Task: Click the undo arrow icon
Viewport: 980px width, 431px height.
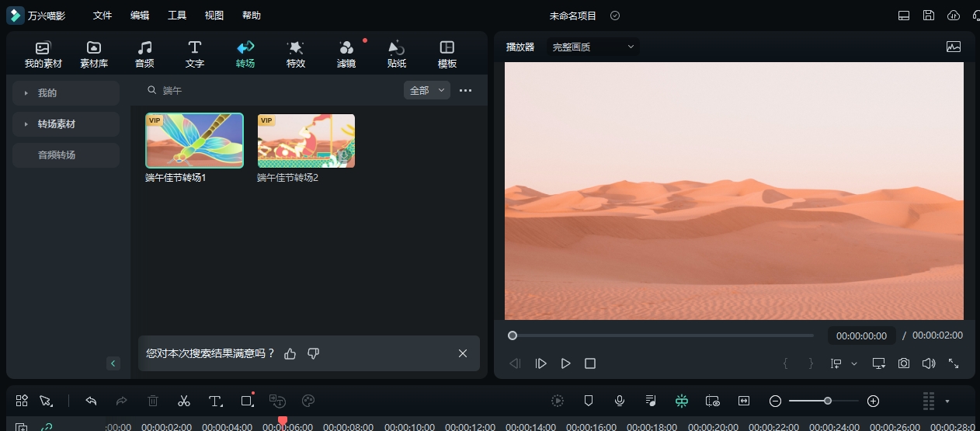Action: pyautogui.click(x=91, y=401)
